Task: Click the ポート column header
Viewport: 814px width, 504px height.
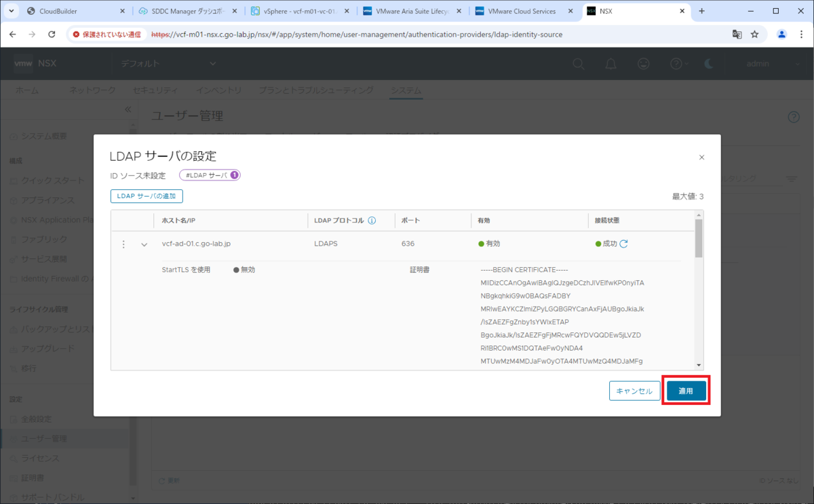Action: [x=410, y=220]
